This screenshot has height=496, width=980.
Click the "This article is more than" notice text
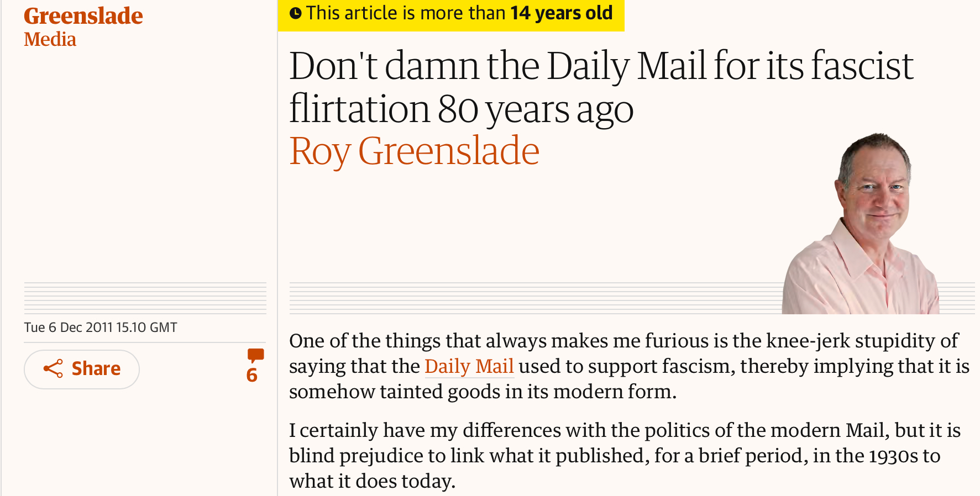coord(406,13)
